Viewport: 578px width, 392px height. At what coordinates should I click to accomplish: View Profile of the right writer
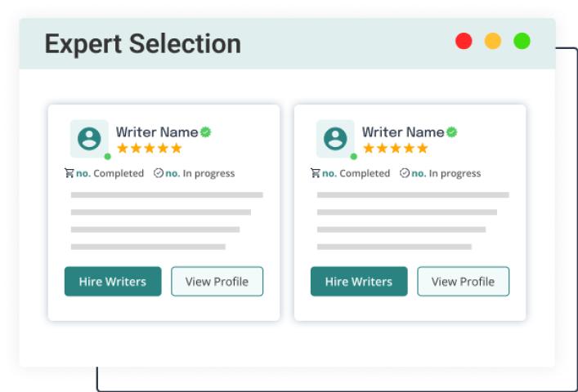click(463, 282)
